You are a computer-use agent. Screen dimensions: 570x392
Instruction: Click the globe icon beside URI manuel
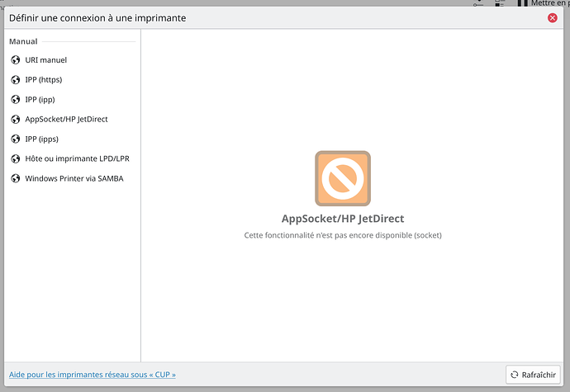[x=15, y=60]
